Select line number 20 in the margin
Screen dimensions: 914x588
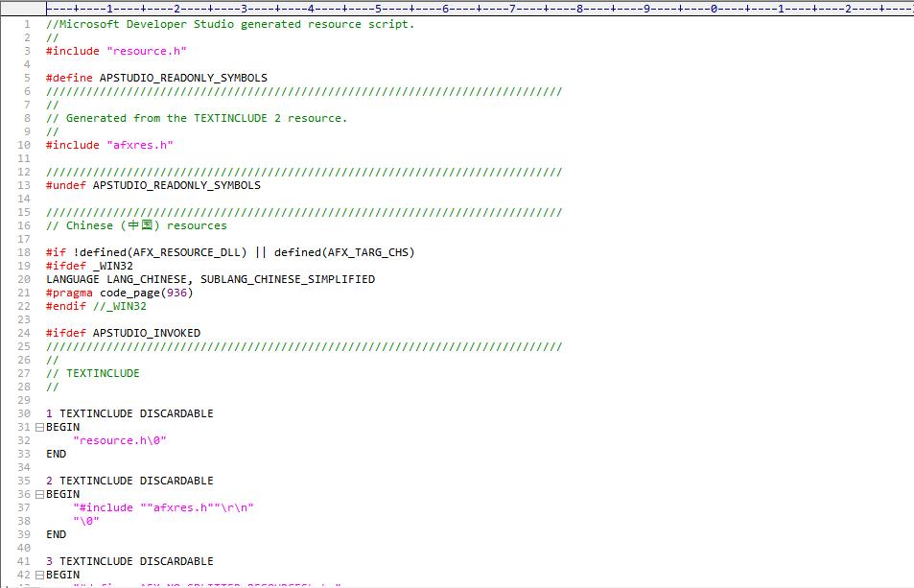pyautogui.click(x=26, y=279)
